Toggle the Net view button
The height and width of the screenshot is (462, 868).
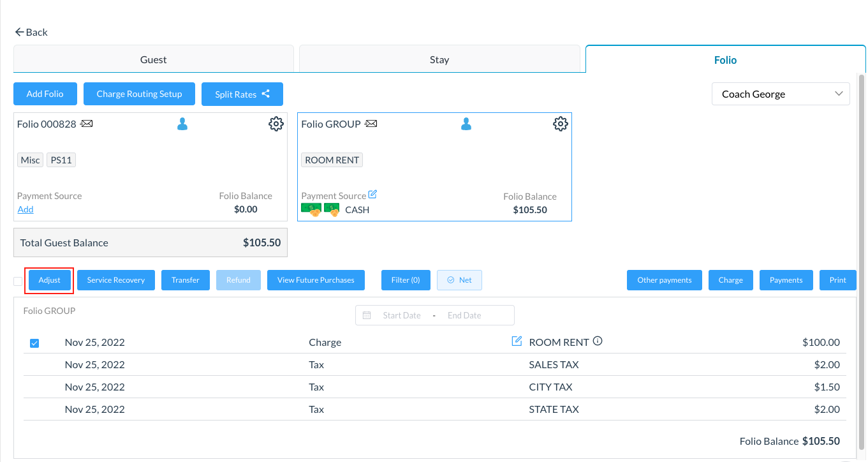click(459, 280)
